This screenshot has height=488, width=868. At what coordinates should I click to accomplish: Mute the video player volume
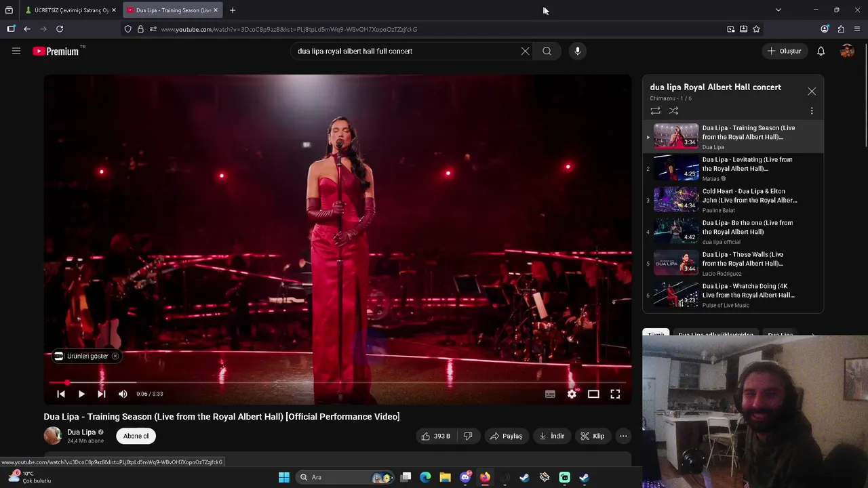point(123,394)
